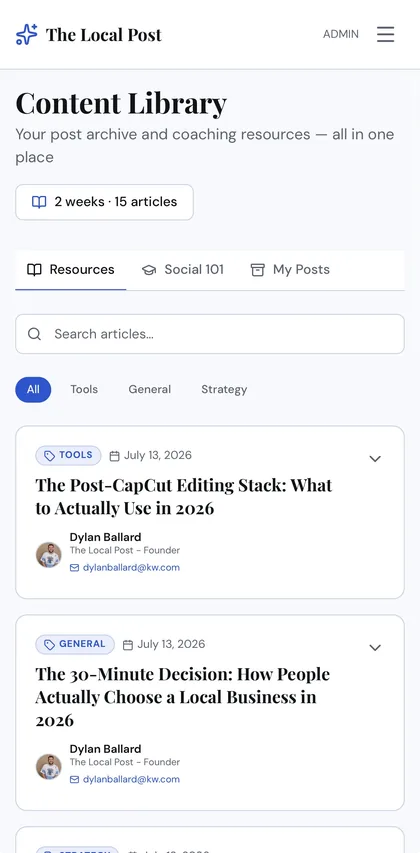Filter articles by Tools
The width and height of the screenshot is (420, 853).
84,390
